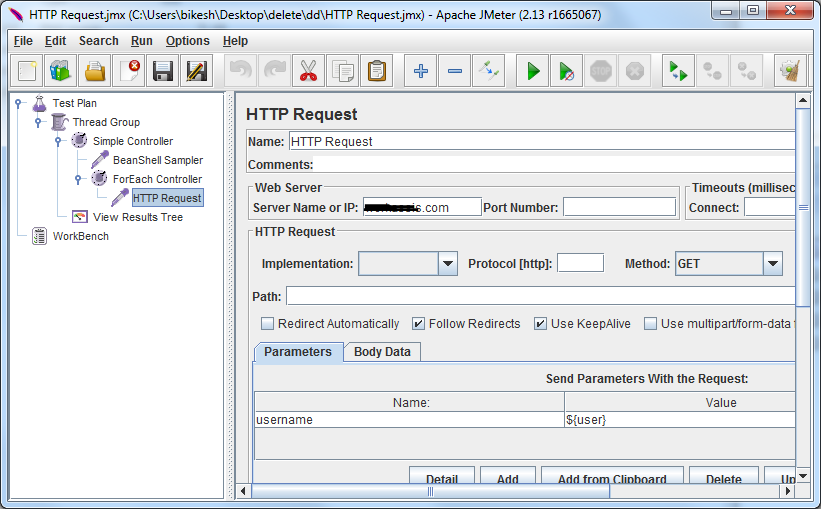Enable Use multipart/form-data checkbox

tap(650, 324)
